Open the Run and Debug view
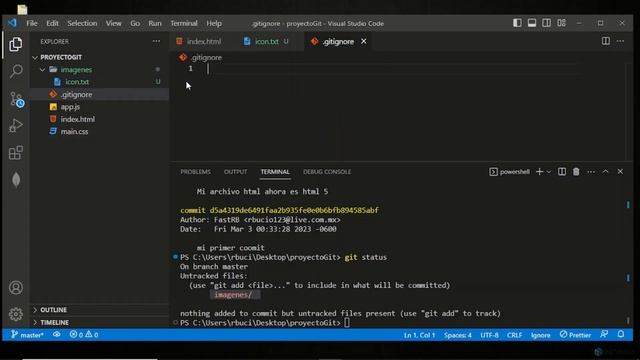The height and width of the screenshot is (360, 640). [x=16, y=126]
